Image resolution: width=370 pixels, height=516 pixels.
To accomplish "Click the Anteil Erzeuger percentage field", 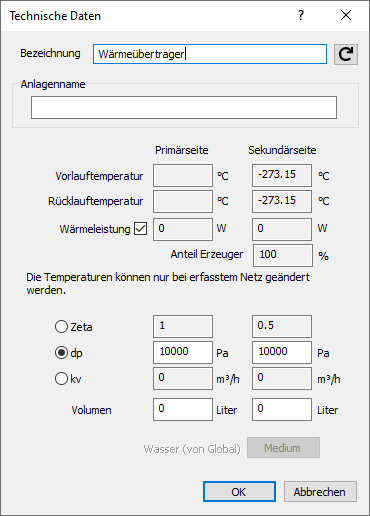I will pos(283,255).
